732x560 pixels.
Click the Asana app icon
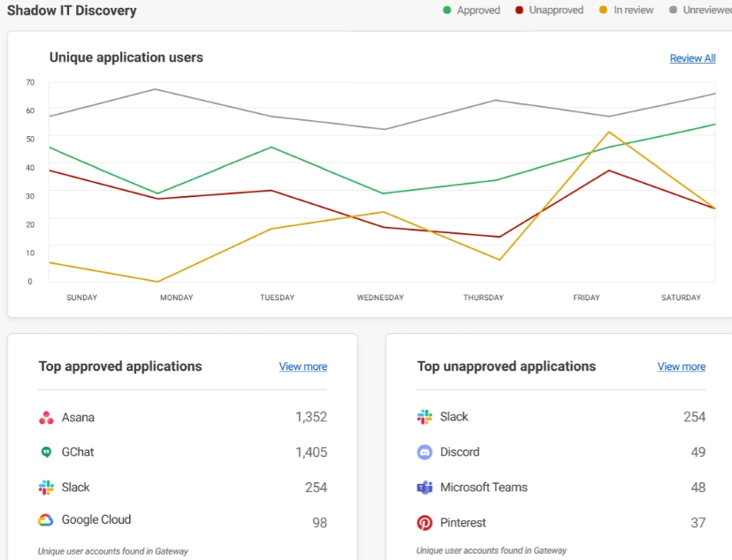[x=46, y=418]
